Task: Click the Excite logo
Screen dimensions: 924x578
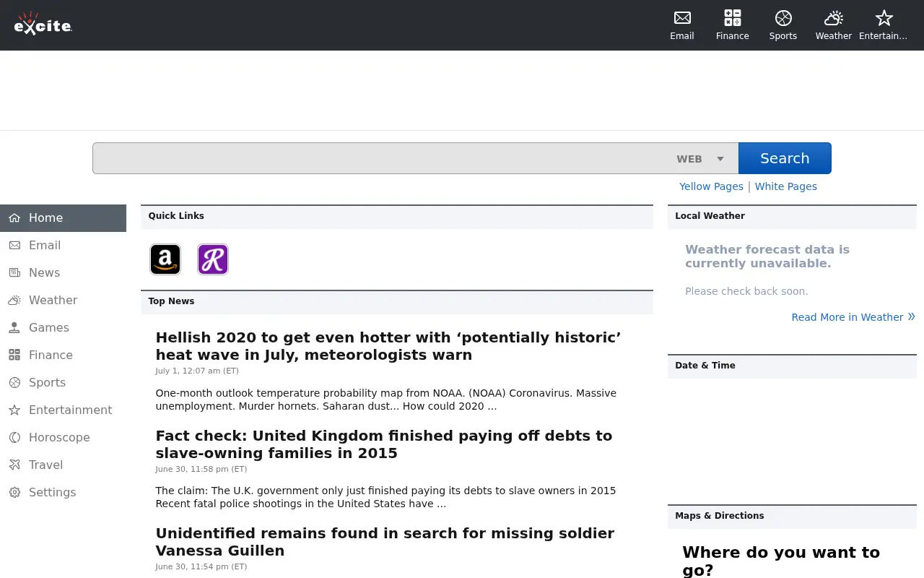Action: [43, 24]
